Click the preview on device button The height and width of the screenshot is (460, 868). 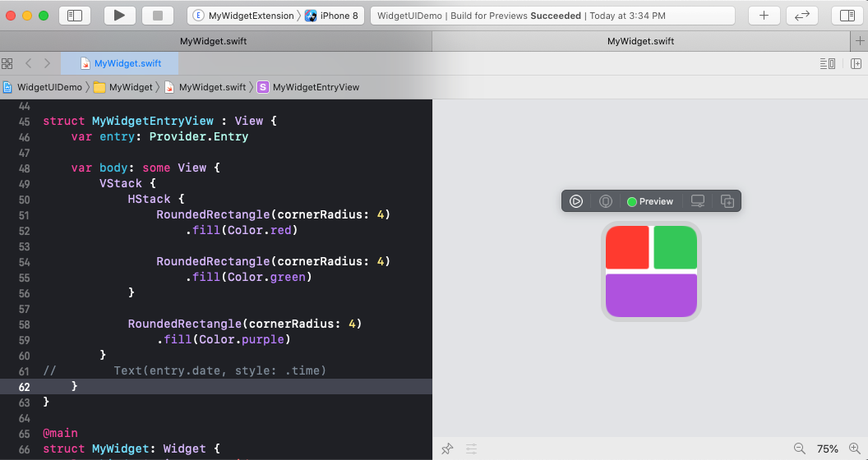tap(606, 201)
